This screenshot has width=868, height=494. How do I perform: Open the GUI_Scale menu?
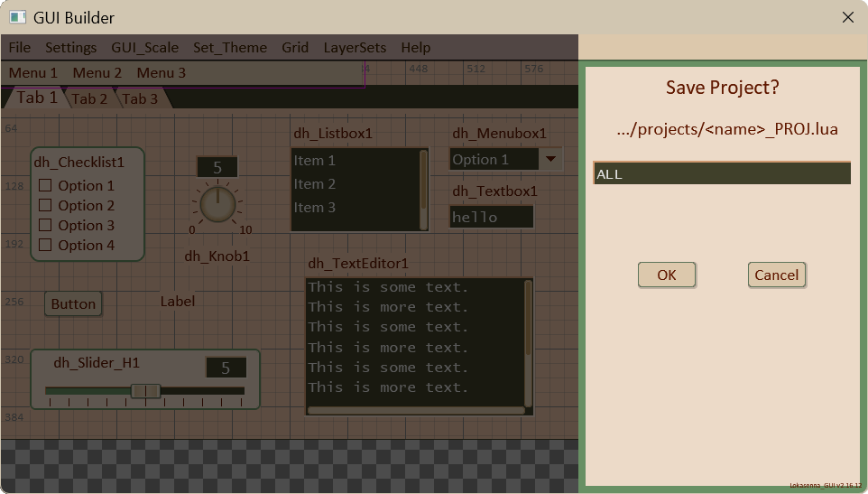coord(145,48)
